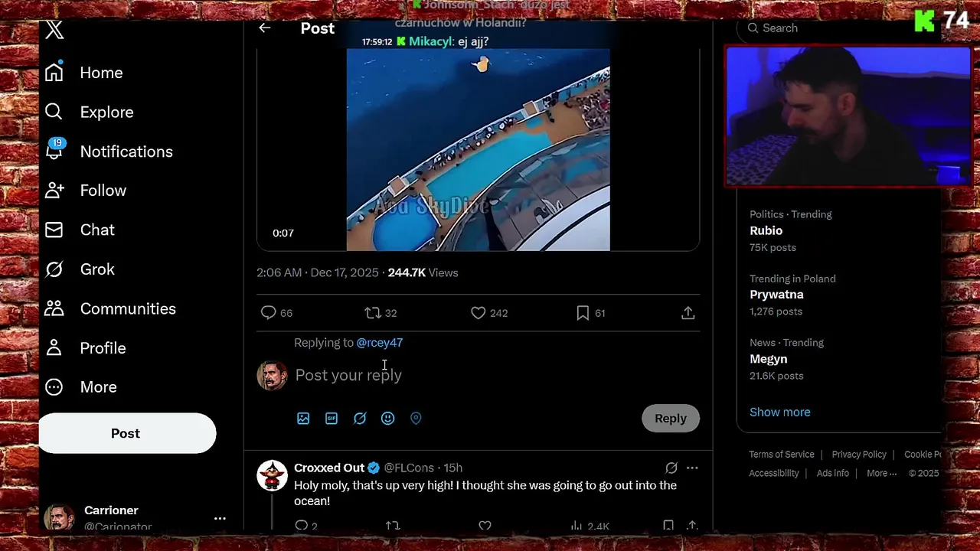
Task: Click the white Post button
Action: 127,433
